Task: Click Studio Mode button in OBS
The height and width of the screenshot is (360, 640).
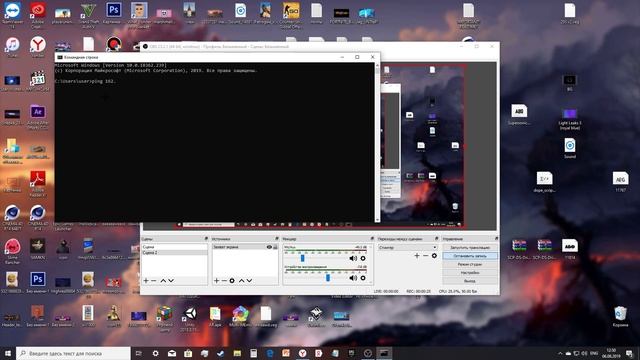Action: pos(470,264)
